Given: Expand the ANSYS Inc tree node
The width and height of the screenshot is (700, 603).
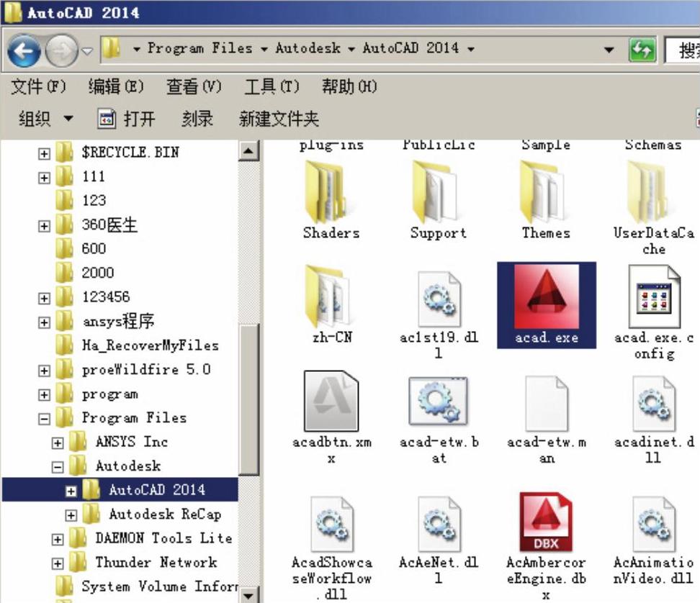Looking at the screenshot, I should pos(58,443).
